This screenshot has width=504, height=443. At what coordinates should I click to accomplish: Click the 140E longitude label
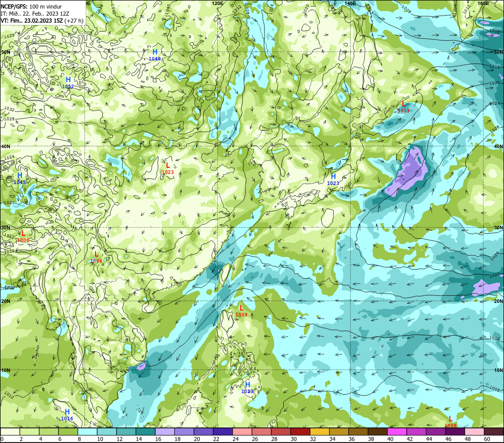click(350, 3)
